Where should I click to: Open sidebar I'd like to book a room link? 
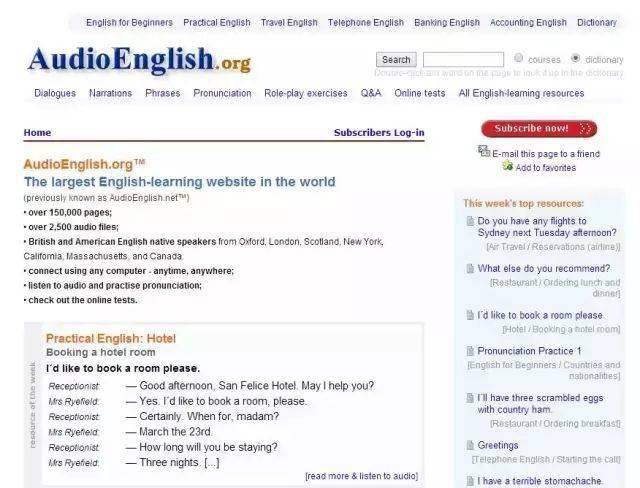540,315
